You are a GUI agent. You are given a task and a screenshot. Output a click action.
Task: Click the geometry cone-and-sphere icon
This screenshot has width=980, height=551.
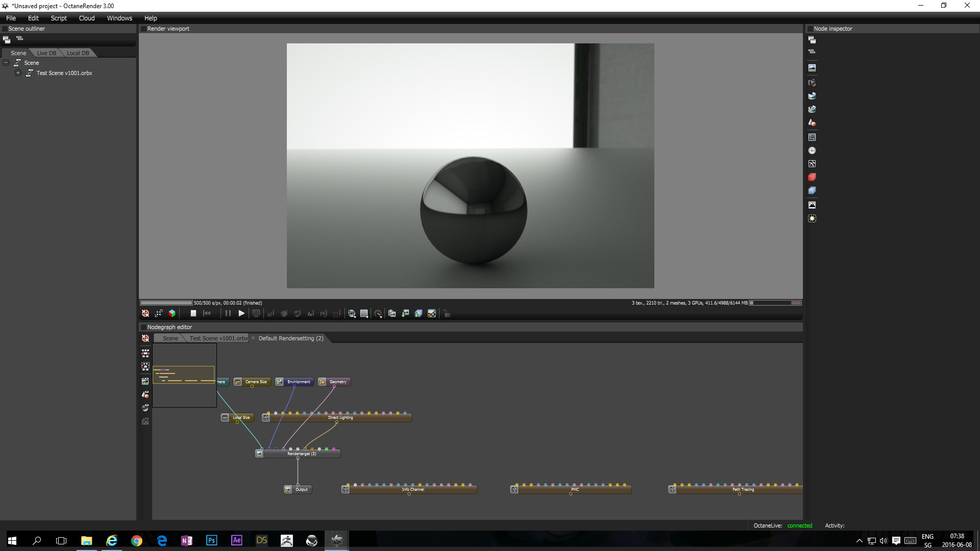(x=812, y=122)
